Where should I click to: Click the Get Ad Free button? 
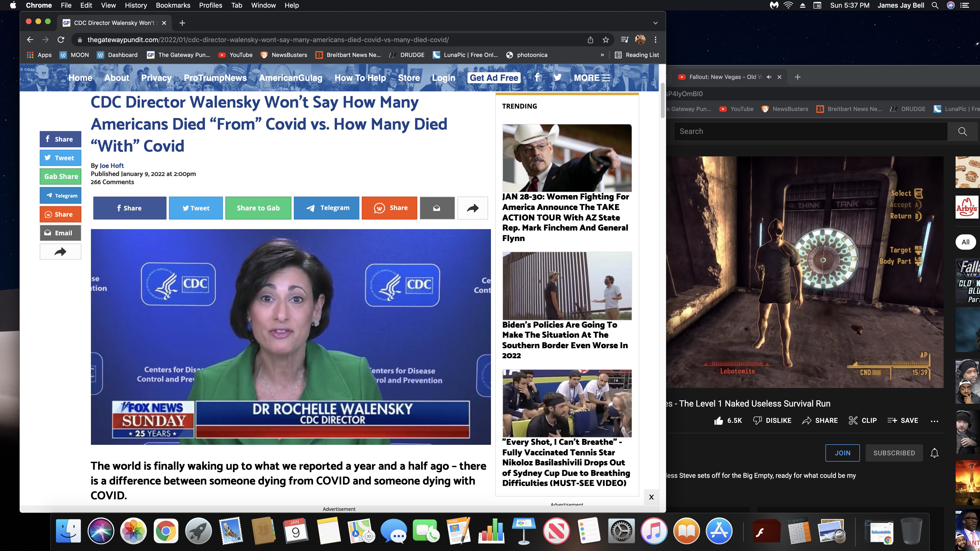click(x=494, y=77)
